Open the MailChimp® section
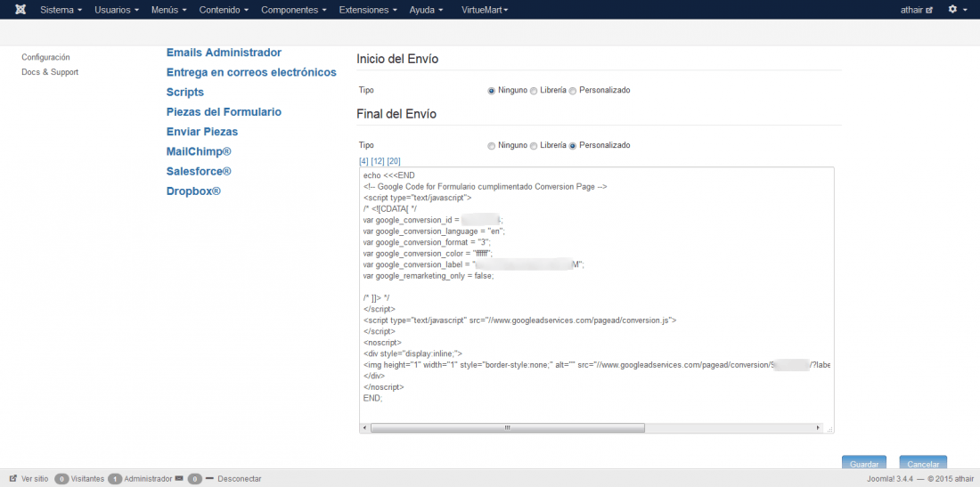The image size is (980, 487). pyautogui.click(x=199, y=151)
